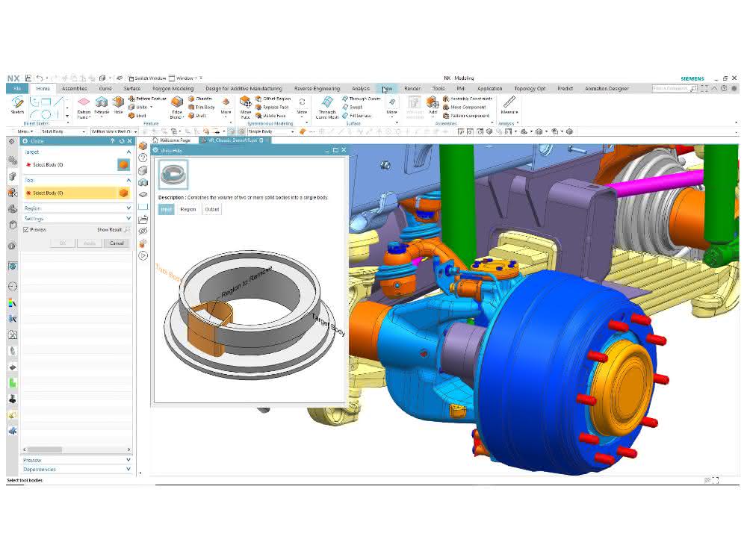This screenshot has height=560, width=747.
Task: Click the Offset Region command
Action: (x=273, y=99)
